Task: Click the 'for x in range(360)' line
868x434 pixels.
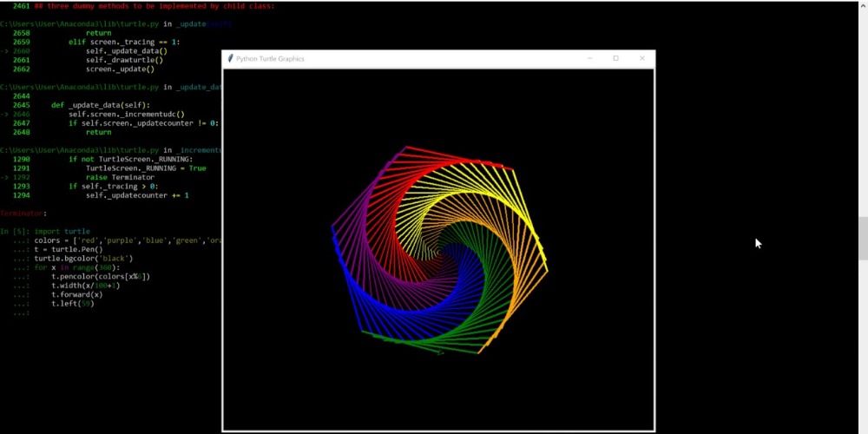Action: [x=76, y=267]
